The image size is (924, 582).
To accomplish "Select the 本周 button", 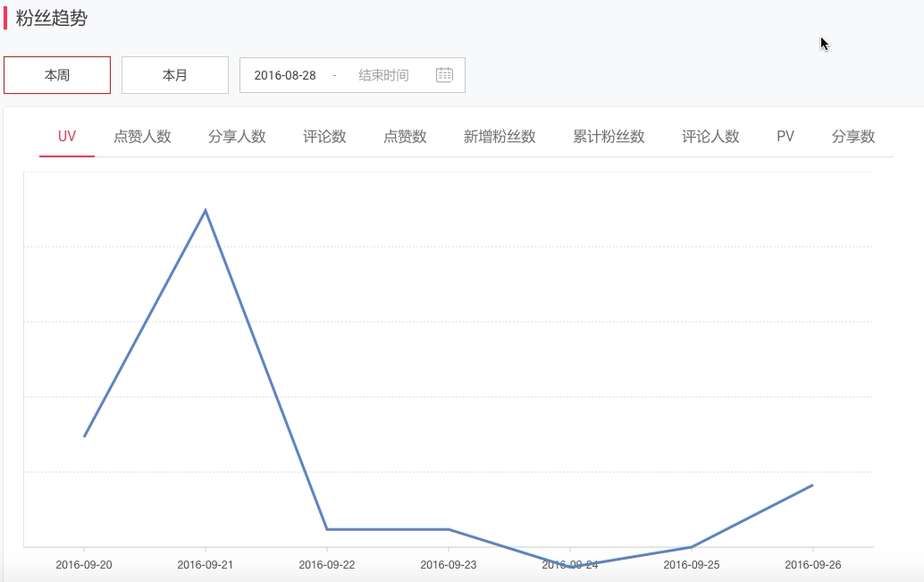I will pyautogui.click(x=57, y=75).
